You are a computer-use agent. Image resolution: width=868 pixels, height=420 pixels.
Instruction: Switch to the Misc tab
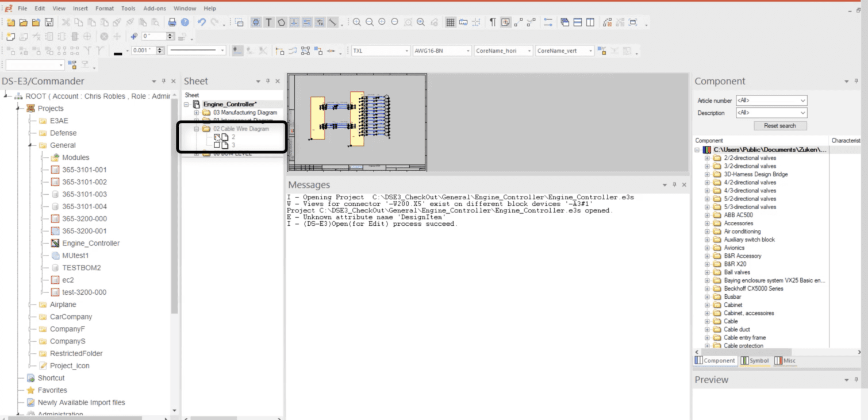point(785,361)
